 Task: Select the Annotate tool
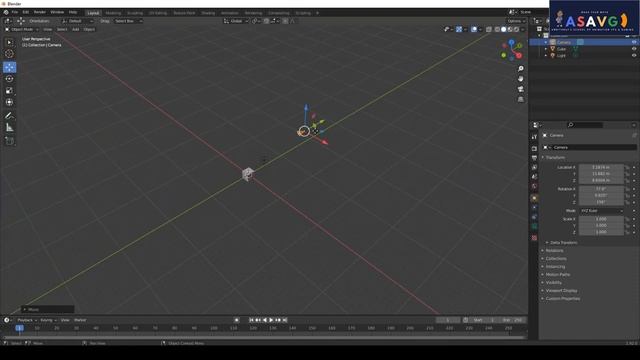[9, 116]
